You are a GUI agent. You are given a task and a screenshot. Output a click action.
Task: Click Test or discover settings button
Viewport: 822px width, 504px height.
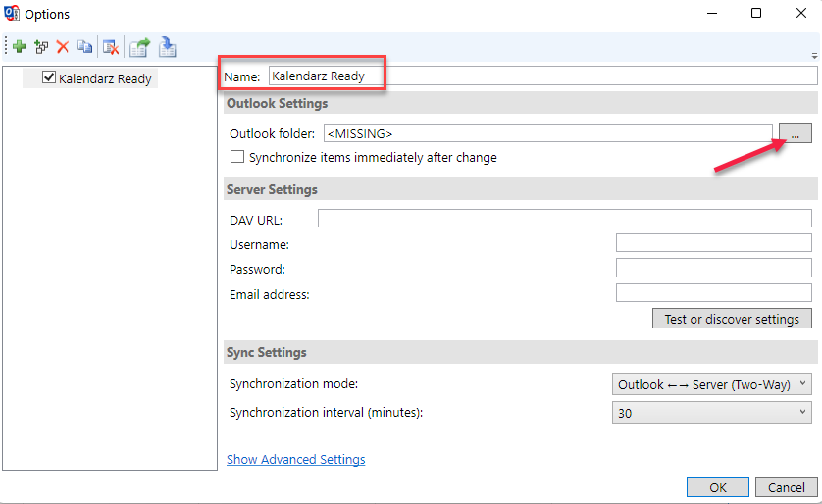click(x=732, y=319)
